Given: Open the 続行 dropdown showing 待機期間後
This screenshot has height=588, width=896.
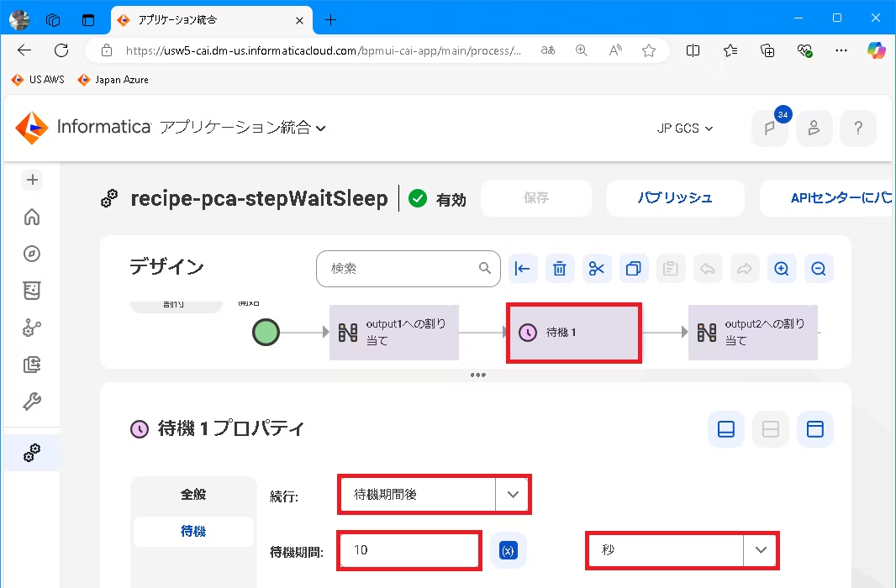Looking at the screenshot, I should 435,495.
